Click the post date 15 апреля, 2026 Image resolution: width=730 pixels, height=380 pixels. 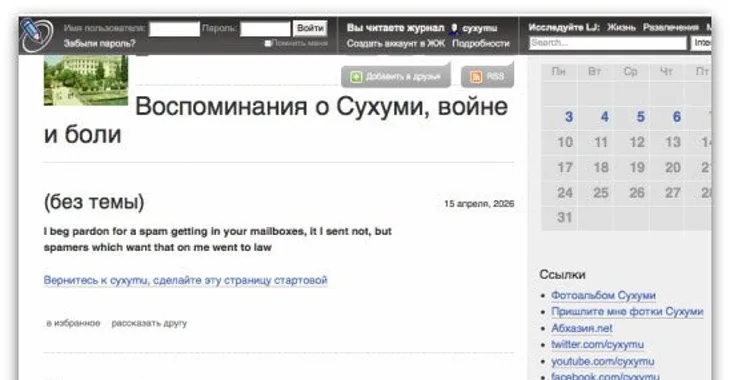point(479,204)
